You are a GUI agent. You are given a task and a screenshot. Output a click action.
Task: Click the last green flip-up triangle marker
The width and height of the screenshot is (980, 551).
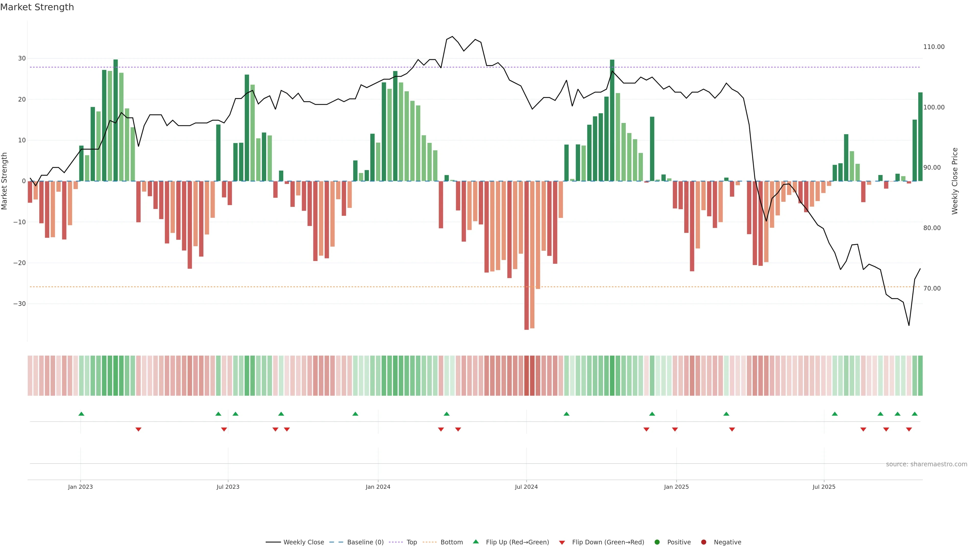point(915,414)
